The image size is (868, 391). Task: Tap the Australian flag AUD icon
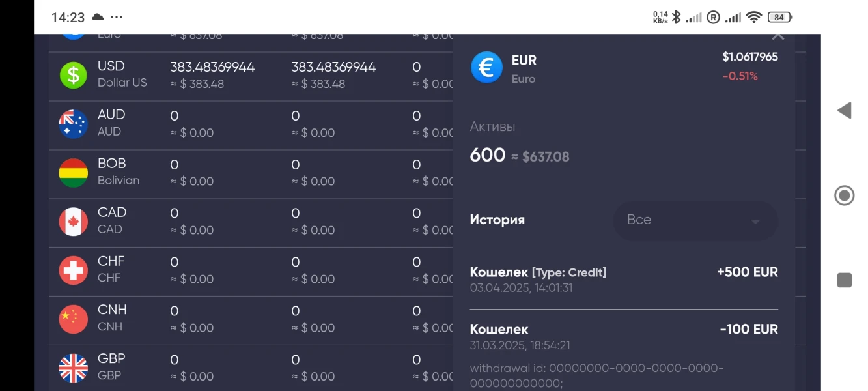(x=74, y=124)
